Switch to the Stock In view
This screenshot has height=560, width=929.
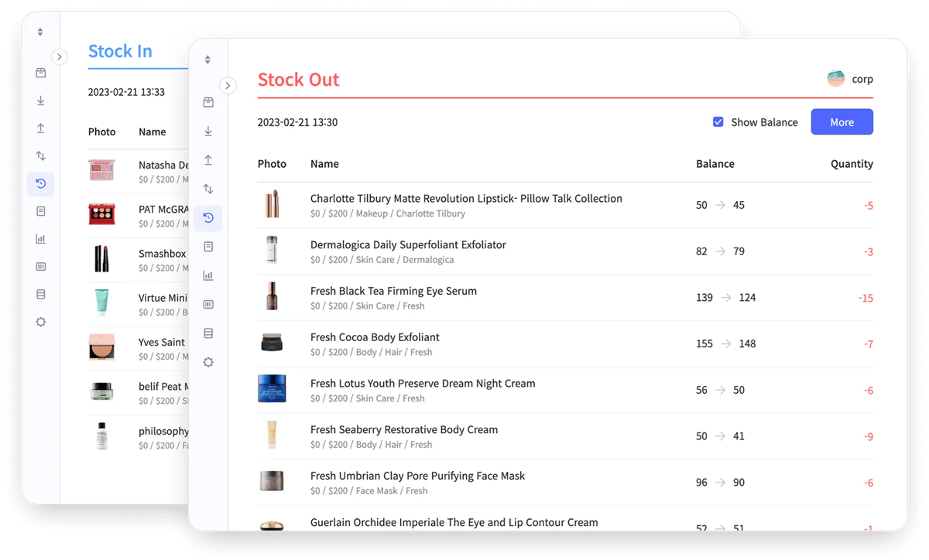coord(120,51)
